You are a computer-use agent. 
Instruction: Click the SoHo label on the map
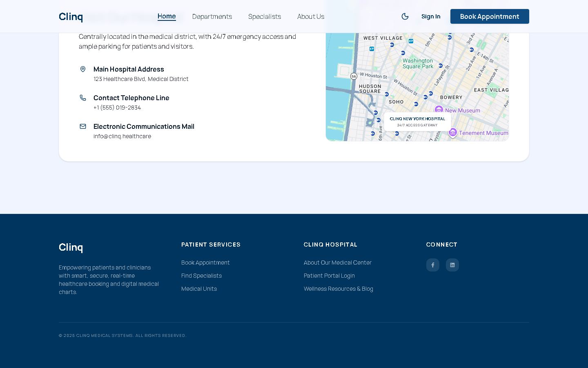click(x=396, y=102)
